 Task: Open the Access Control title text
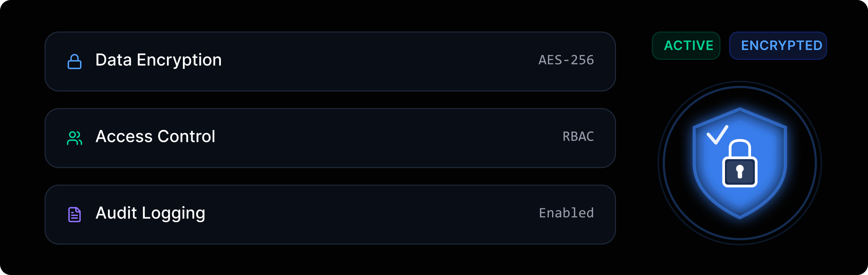155,137
